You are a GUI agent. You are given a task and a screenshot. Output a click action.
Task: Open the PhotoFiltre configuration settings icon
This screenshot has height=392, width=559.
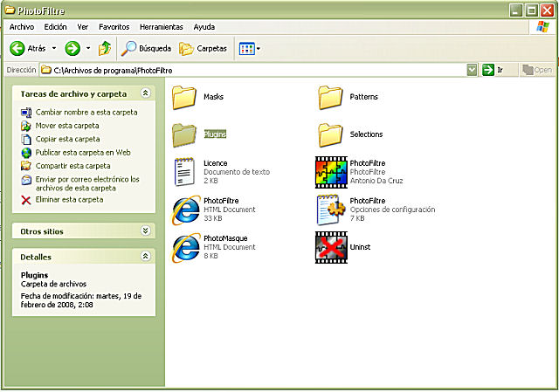331,210
